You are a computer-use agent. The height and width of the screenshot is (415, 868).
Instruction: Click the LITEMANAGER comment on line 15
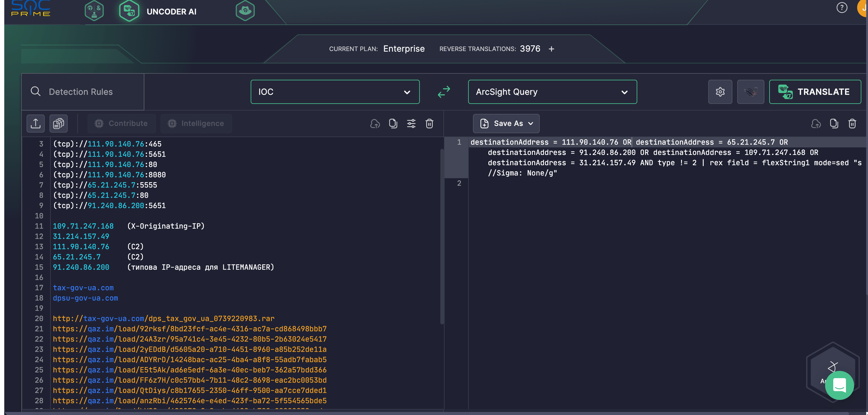click(x=201, y=267)
